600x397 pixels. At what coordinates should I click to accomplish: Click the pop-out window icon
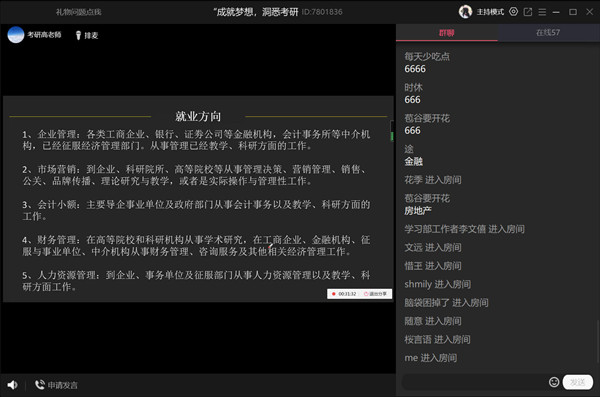coord(528,12)
